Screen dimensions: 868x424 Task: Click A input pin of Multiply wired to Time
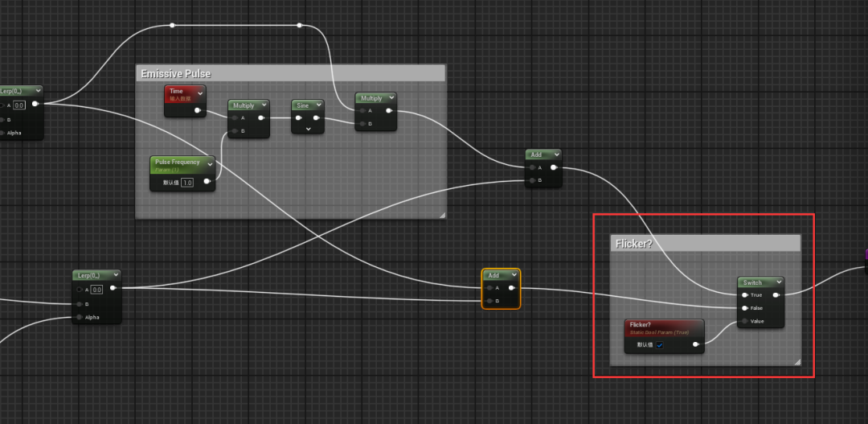pos(235,117)
